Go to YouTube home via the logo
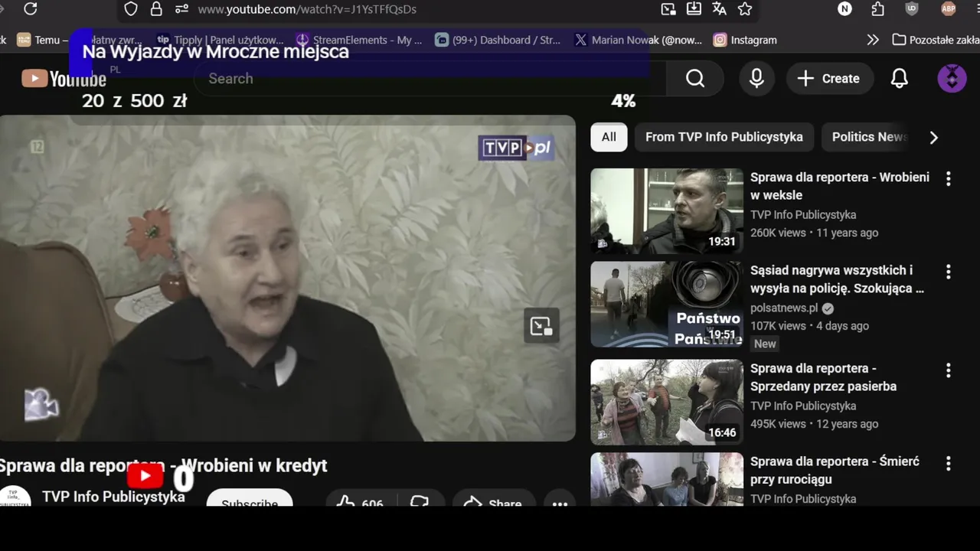Viewport: 980px width, 551px height. click(x=64, y=78)
